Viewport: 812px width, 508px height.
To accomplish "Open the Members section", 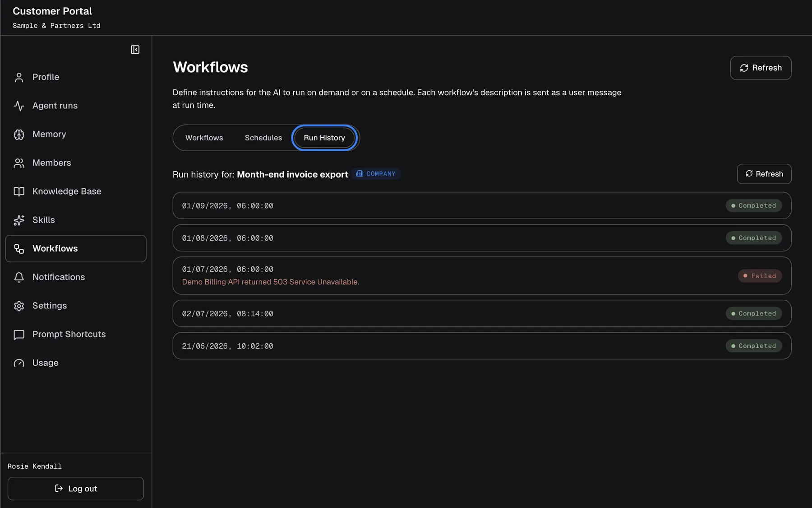I will pyautogui.click(x=52, y=163).
